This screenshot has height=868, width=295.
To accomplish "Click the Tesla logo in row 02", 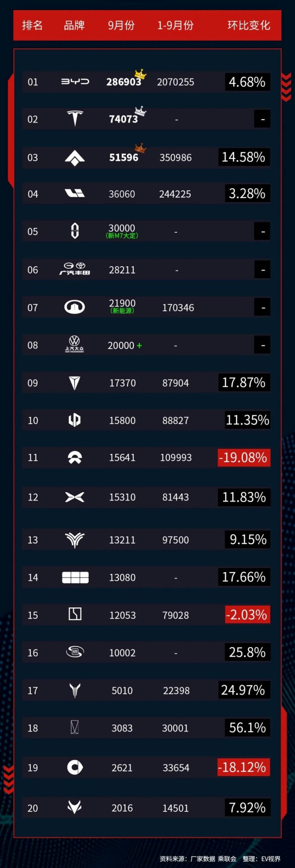I will (75, 119).
